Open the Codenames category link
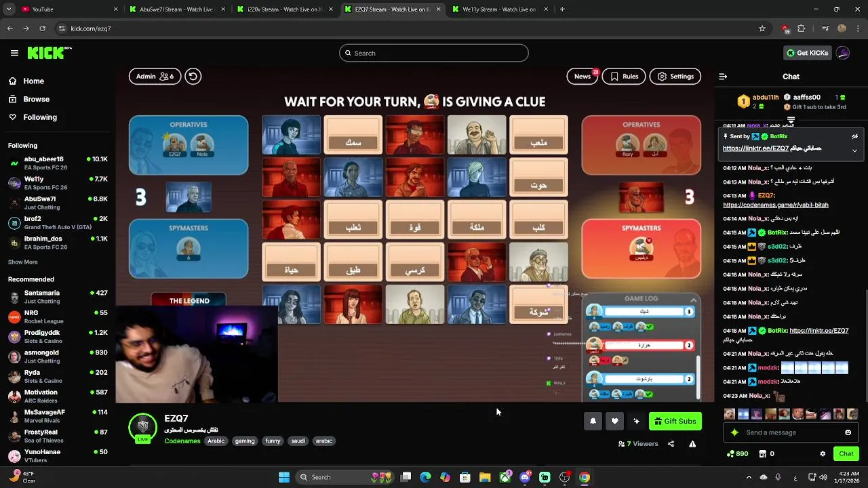This screenshot has width=868, height=488. point(182,441)
